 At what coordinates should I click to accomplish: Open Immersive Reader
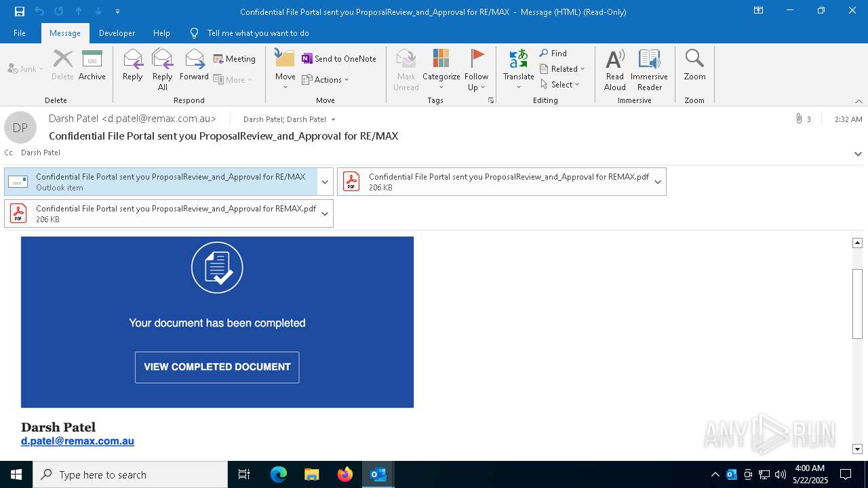click(x=650, y=69)
